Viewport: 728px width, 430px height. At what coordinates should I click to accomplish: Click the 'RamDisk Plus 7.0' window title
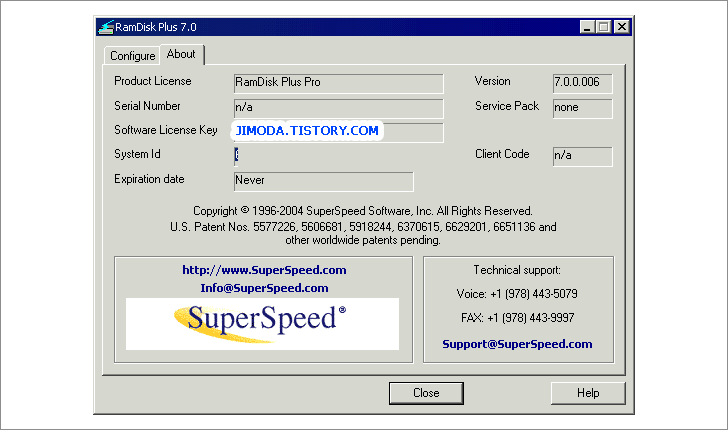pyautogui.click(x=156, y=27)
